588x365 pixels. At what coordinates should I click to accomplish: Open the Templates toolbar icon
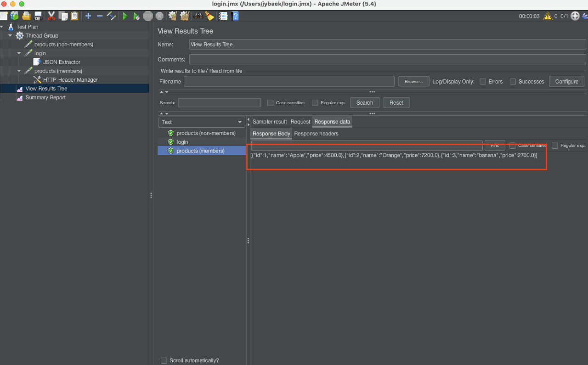15,16
